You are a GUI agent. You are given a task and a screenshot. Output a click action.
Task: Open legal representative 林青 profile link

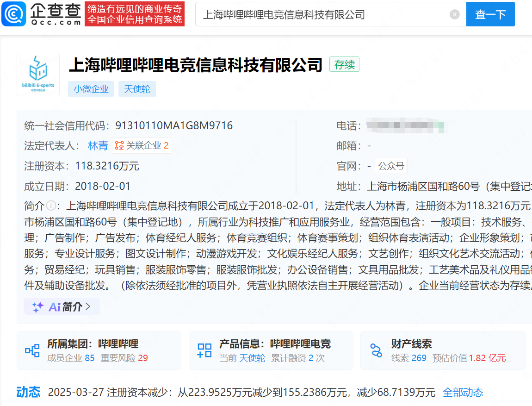point(98,146)
